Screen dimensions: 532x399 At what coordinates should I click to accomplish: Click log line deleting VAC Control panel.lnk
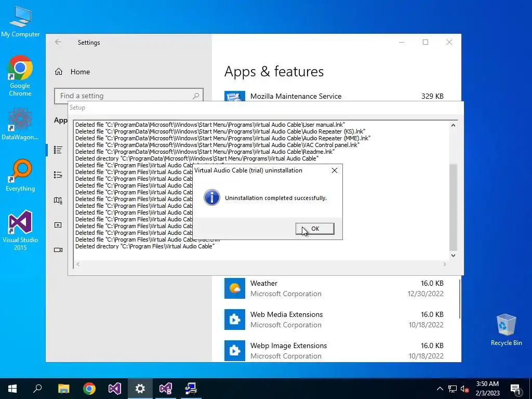pos(217,145)
